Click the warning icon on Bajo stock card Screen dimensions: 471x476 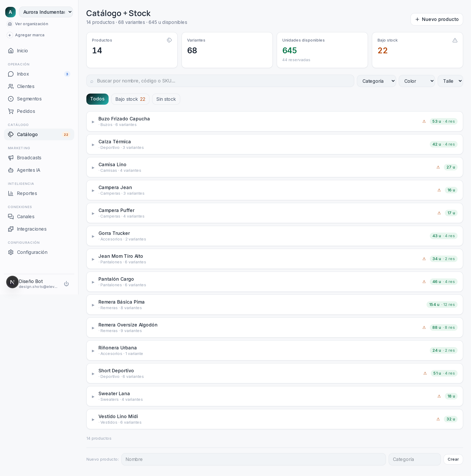tap(455, 40)
